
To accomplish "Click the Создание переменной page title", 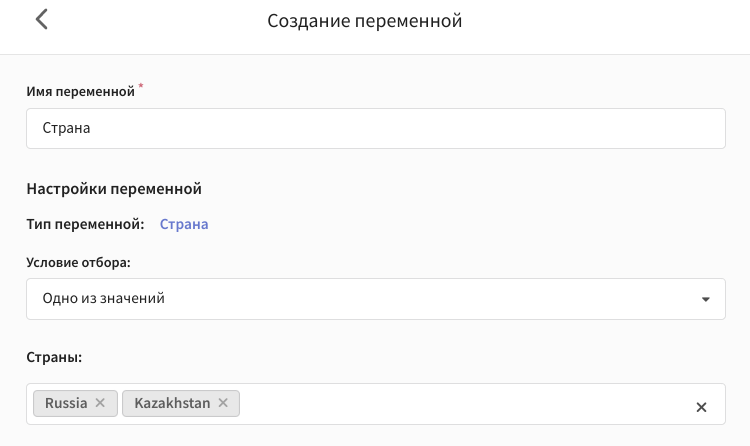I will click(364, 21).
